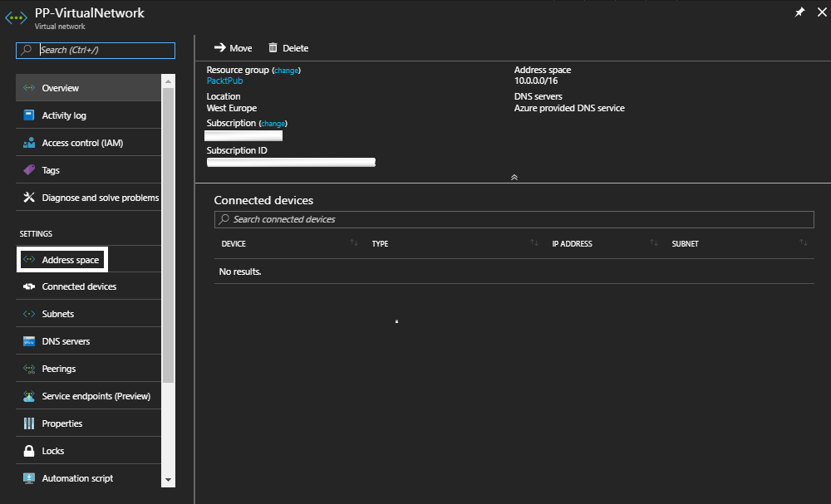Sort by the DEVICE column arrows
831x504 pixels.
coord(354,243)
